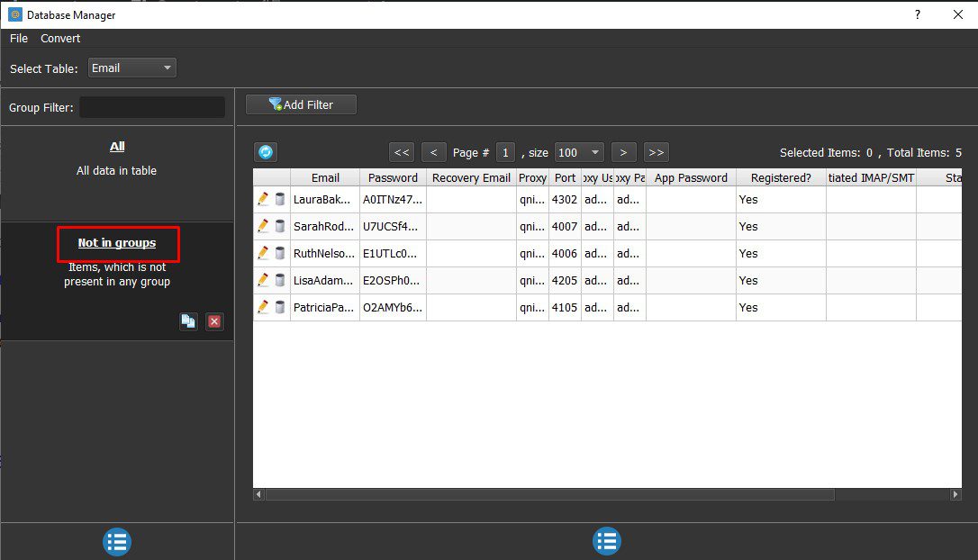This screenshot has height=560, width=978.
Task: Sort by the Email column header
Action: click(x=325, y=177)
